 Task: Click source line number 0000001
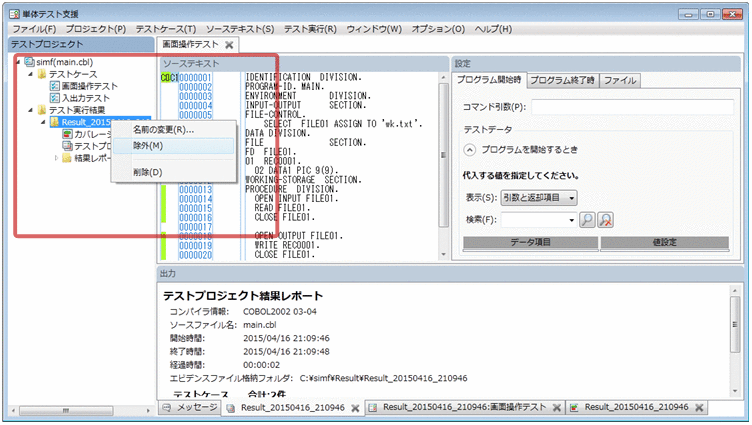coord(195,78)
